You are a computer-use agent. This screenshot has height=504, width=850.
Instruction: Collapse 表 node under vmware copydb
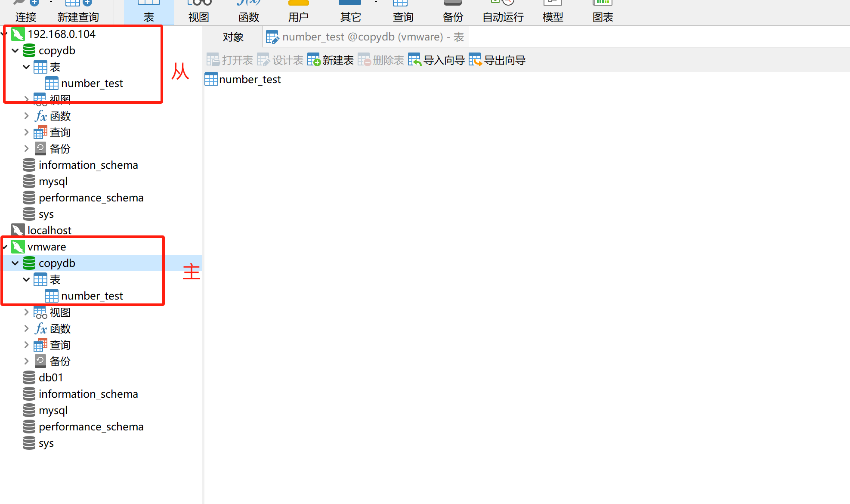pos(26,280)
